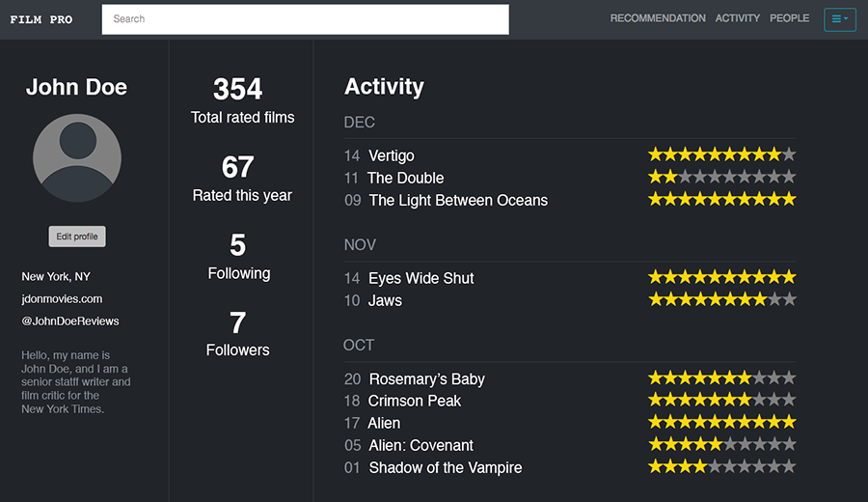Focus the Search input field

click(305, 19)
